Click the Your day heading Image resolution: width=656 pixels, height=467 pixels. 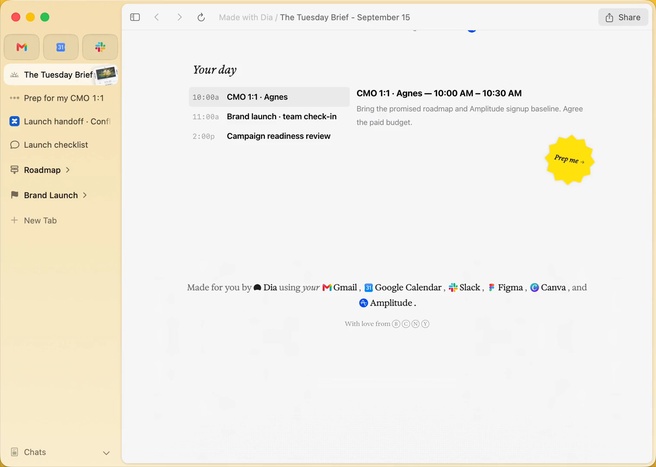click(215, 70)
